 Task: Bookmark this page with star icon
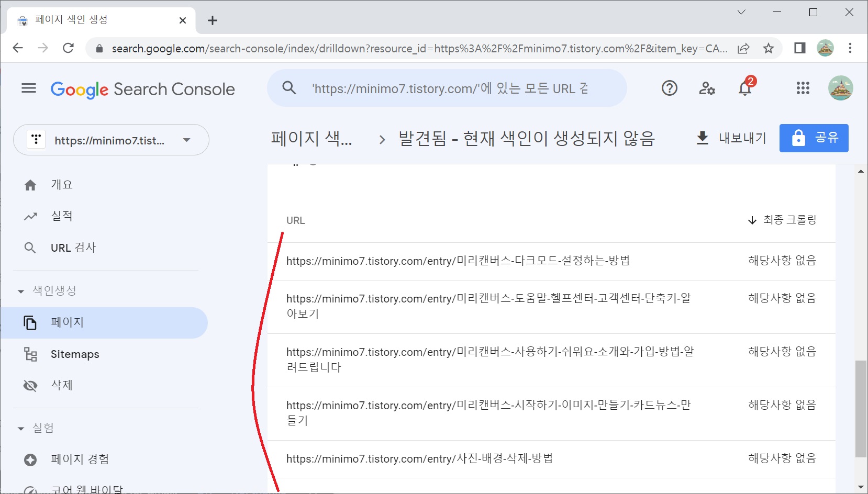(768, 48)
